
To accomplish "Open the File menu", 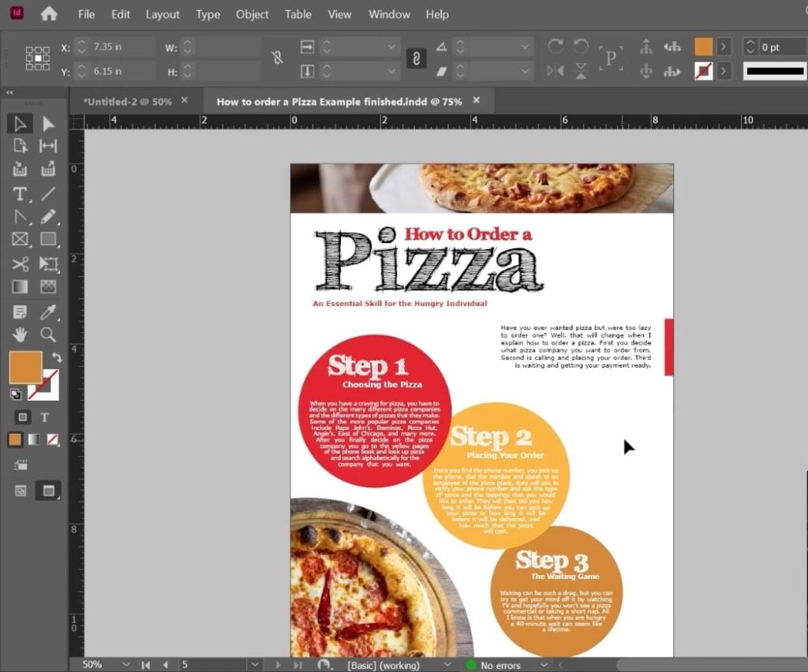I will [86, 14].
